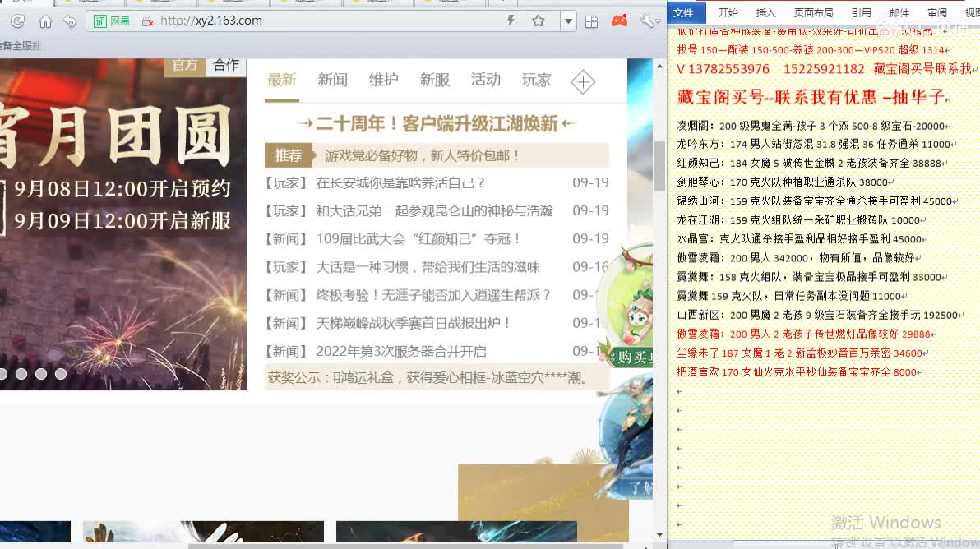Select the 合作 banner tab
The image size is (980, 549).
[x=226, y=67]
